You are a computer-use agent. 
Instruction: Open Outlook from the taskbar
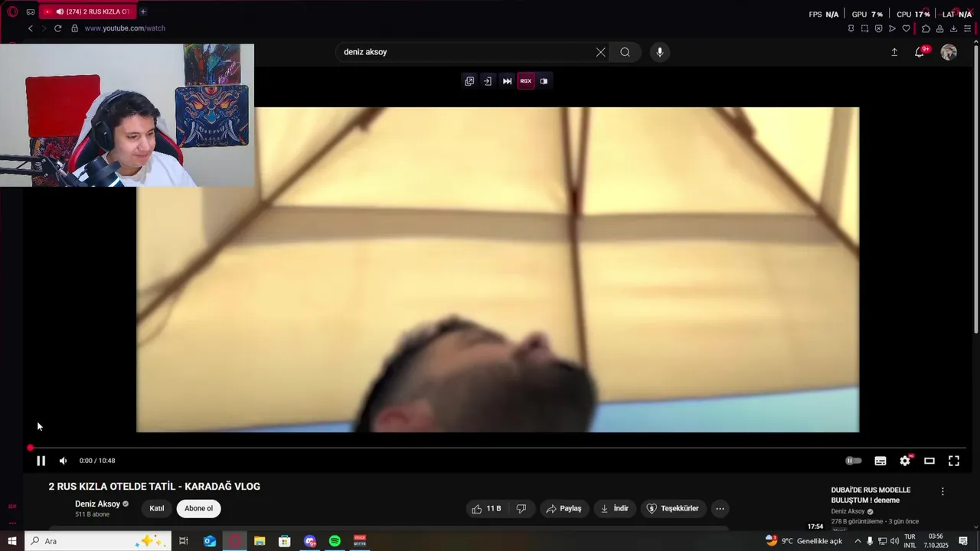point(210,541)
